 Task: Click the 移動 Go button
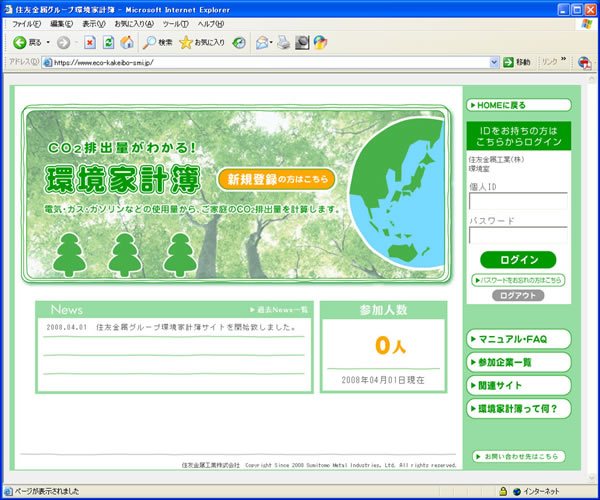pos(516,62)
